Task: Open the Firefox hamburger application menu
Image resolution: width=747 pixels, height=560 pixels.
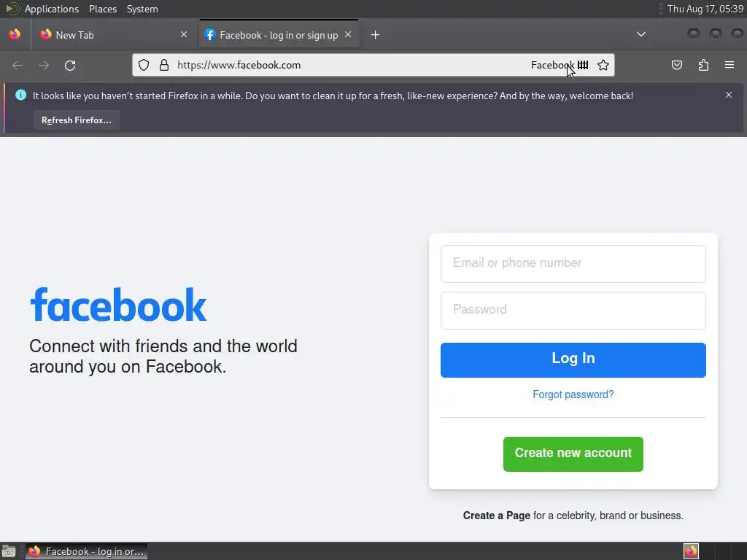Action: tap(729, 65)
